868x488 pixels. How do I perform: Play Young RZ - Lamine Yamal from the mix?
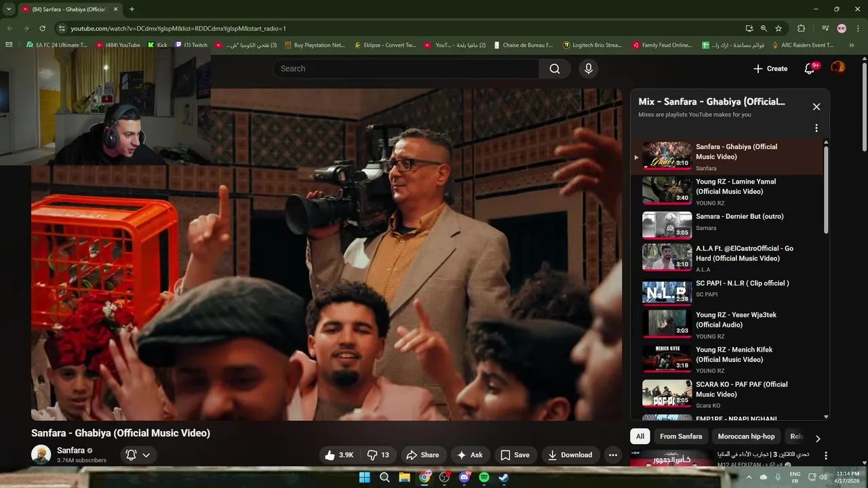click(726, 191)
